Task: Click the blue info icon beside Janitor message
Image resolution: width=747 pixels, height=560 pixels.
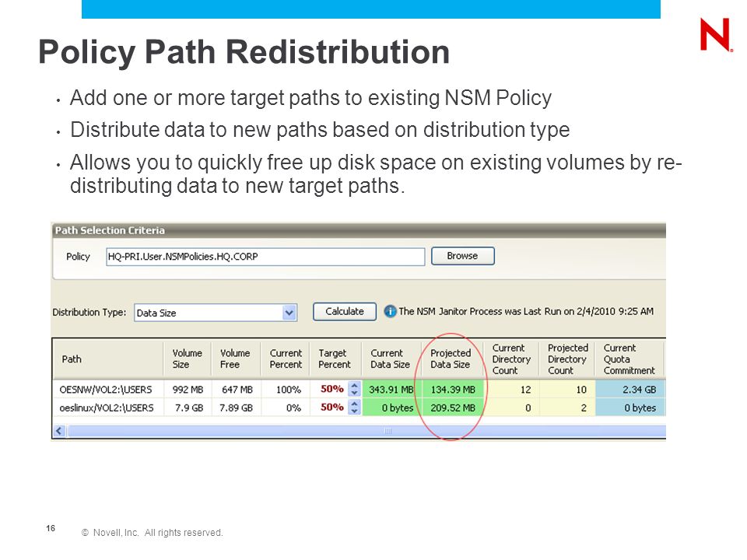Action: (390, 311)
